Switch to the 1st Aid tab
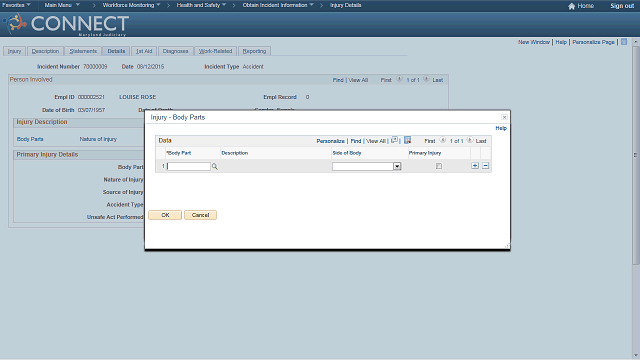The image size is (640, 360). (144, 51)
